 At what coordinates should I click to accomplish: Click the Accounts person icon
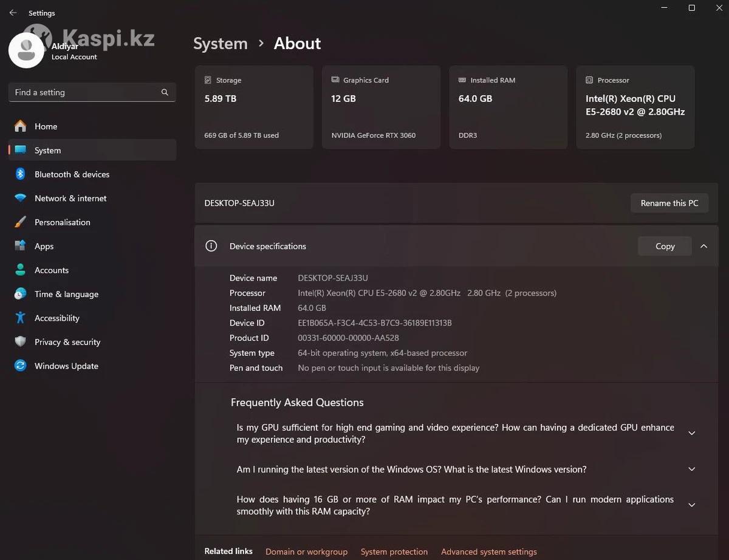coord(21,270)
